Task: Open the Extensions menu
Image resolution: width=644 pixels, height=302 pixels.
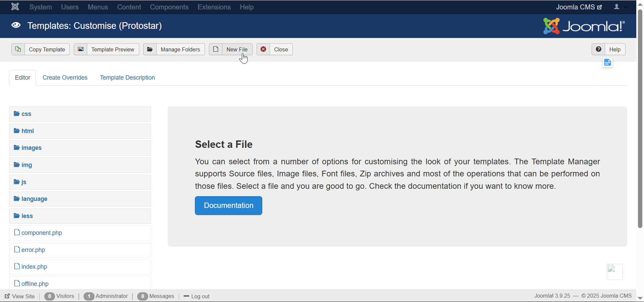Action: click(214, 7)
